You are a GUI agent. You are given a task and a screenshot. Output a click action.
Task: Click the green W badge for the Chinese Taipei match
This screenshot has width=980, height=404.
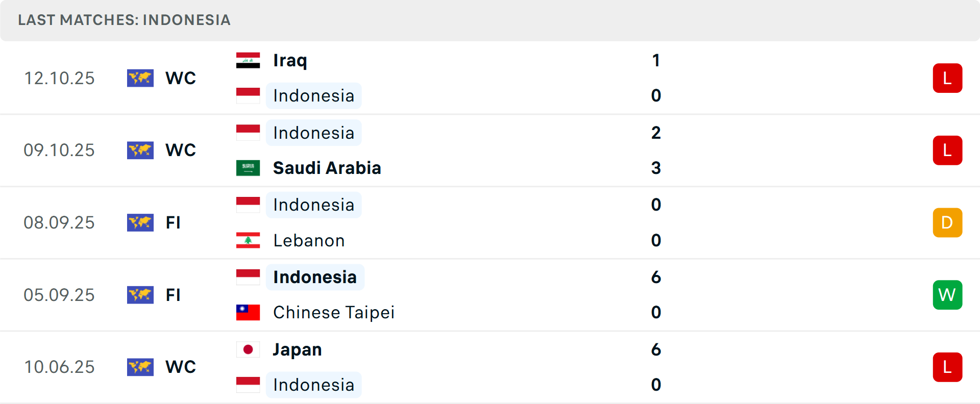[x=948, y=295]
